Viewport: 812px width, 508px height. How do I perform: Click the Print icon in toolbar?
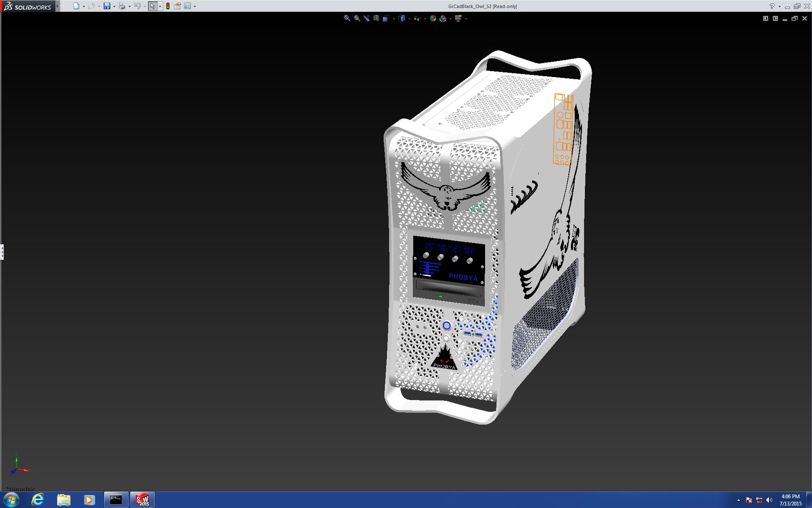pos(122,6)
